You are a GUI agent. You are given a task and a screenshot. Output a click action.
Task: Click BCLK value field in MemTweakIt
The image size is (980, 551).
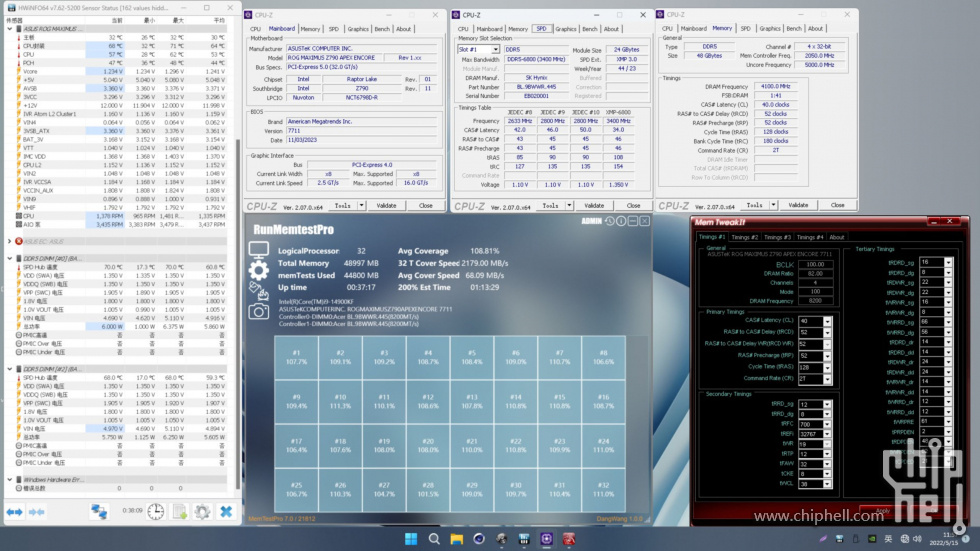814,264
